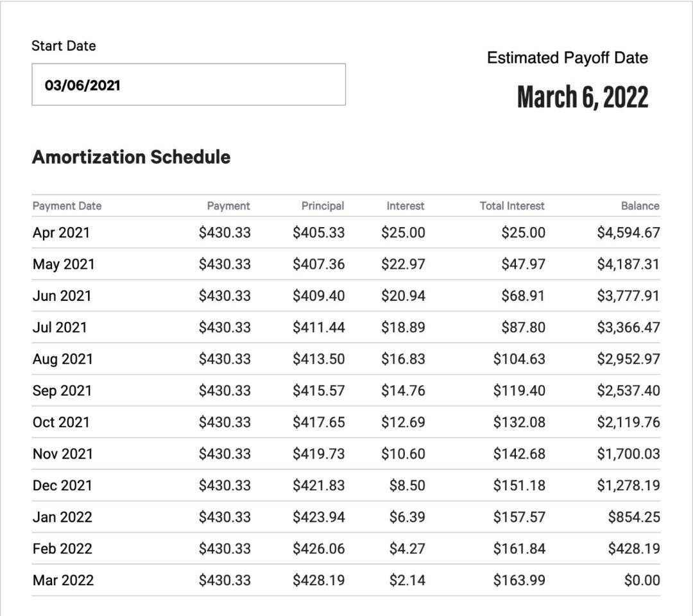Click the $0.00 final balance value
This screenshot has height=616, width=693.
click(644, 579)
